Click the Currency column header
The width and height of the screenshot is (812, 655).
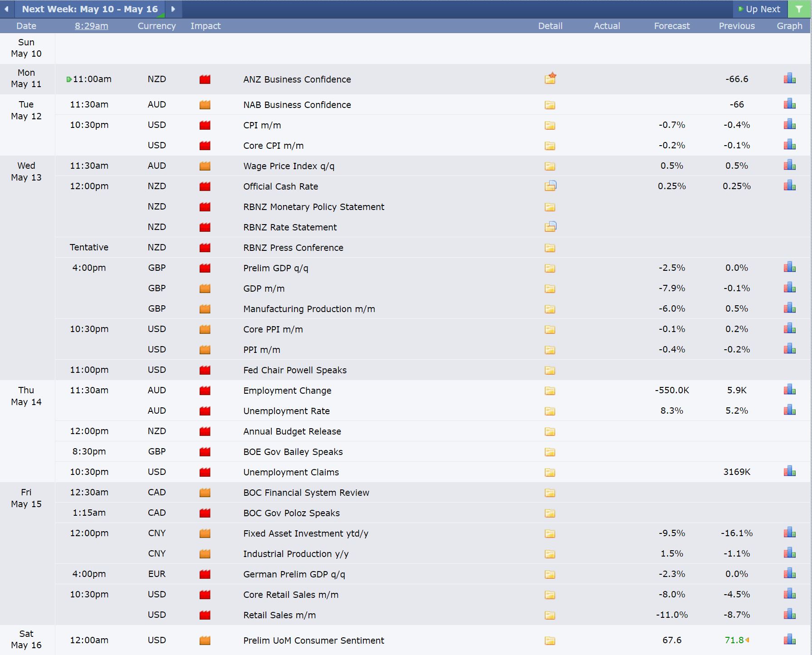click(x=157, y=26)
